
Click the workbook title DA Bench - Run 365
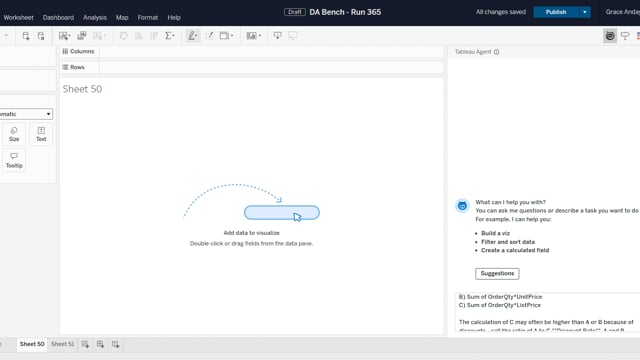pos(345,12)
